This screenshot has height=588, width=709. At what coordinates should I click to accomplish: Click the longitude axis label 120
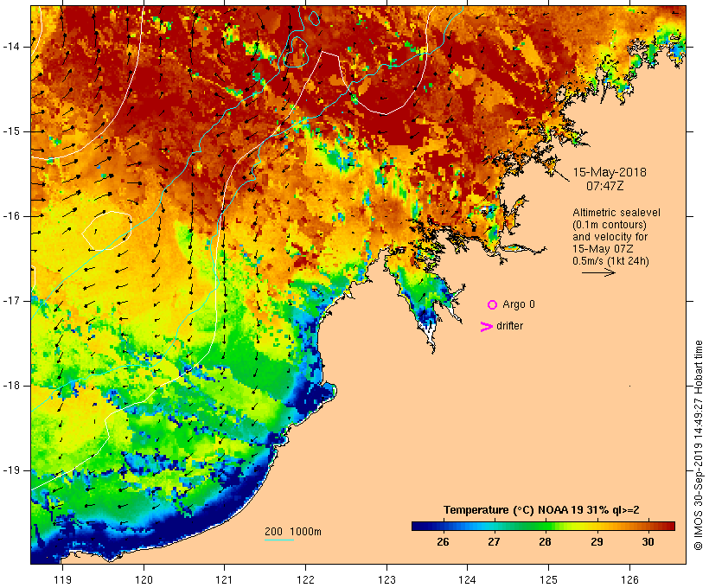pyautogui.click(x=144, y=579)
